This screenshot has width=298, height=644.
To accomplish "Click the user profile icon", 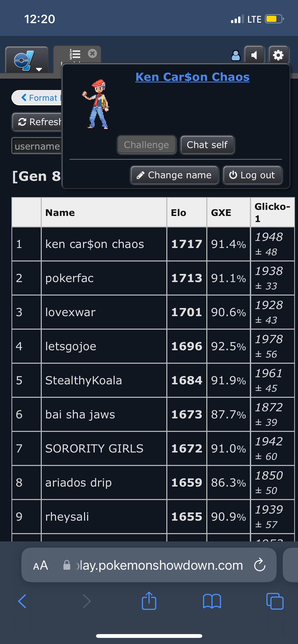I will coord(236,55).
